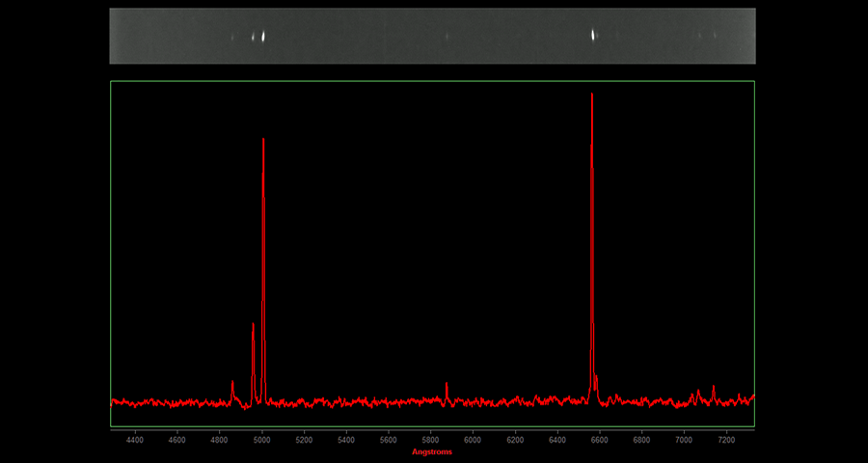Select the 6200 wavelength axis label

[515, 440]
